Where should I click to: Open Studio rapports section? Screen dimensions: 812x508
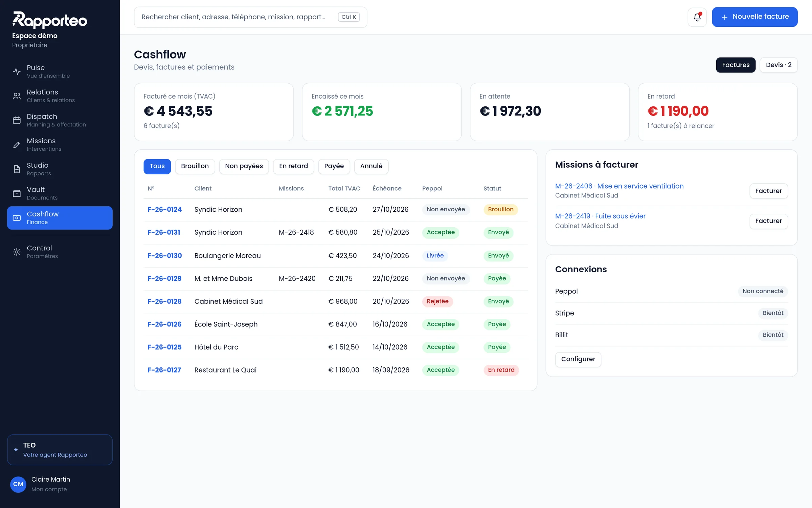[60, 169]
